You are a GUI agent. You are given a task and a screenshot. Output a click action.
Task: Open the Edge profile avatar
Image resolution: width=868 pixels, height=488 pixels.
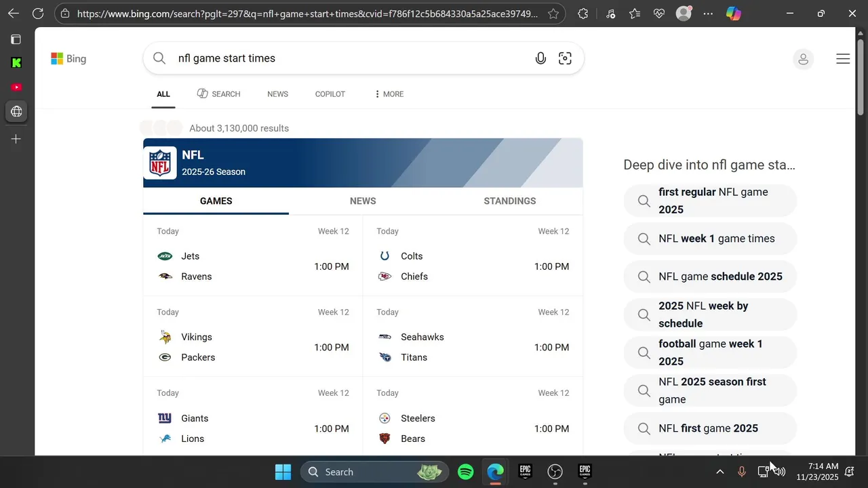pos(684,14)
